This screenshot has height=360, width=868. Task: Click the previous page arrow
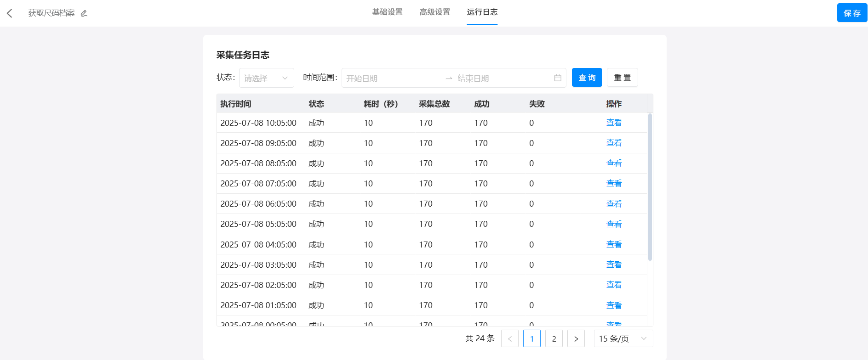click(x=509, y=339)
